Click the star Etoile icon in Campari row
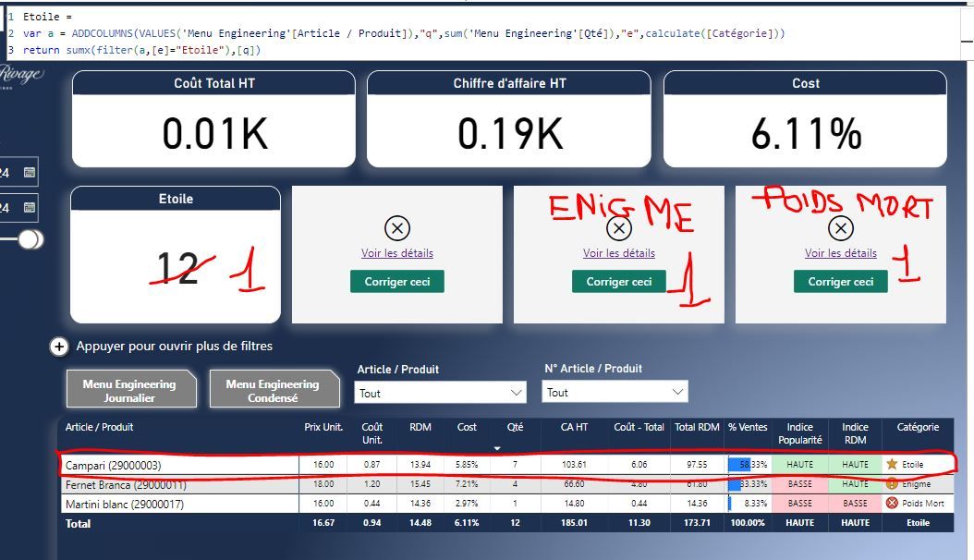This screenshot has width=974, height=560. [x=892, y=464]
